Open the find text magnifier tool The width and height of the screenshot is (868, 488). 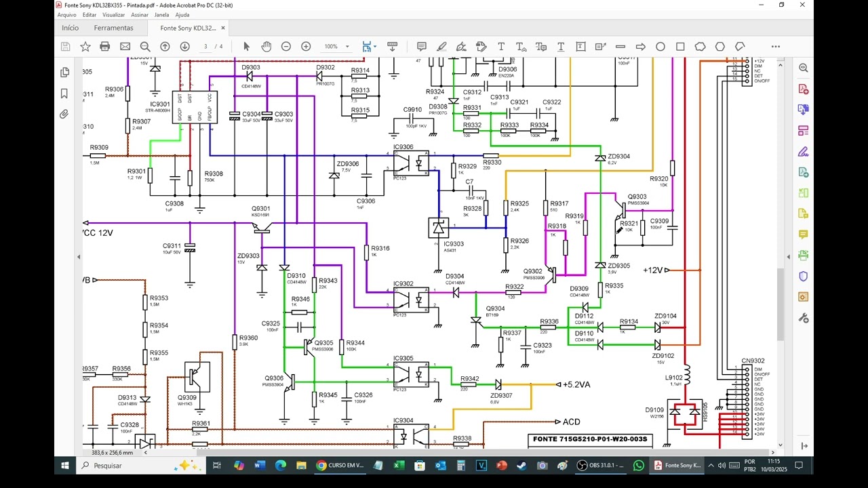(145, 47)
